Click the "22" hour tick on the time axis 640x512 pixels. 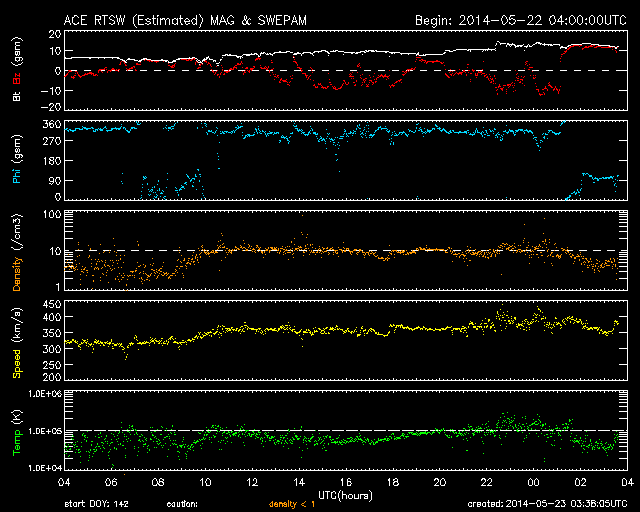(487, 483)
